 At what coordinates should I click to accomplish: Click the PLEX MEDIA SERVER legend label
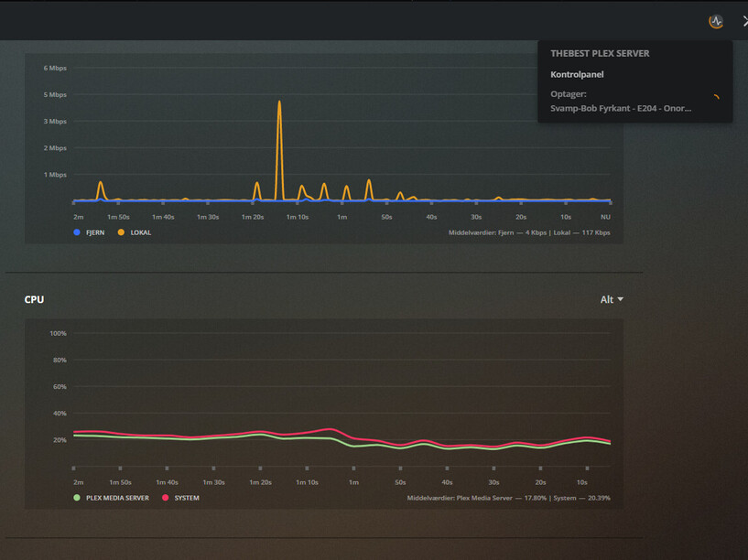[x=117, y=498]
